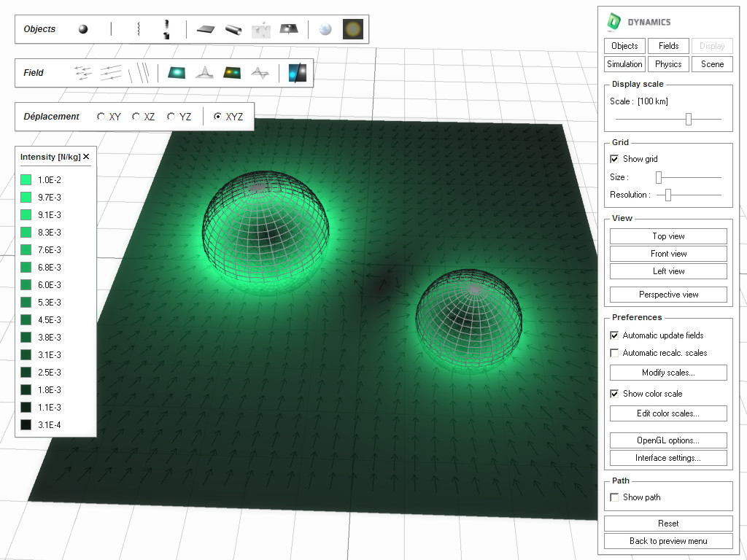
Task: Enable Show grid
Action: click(614, 159)
